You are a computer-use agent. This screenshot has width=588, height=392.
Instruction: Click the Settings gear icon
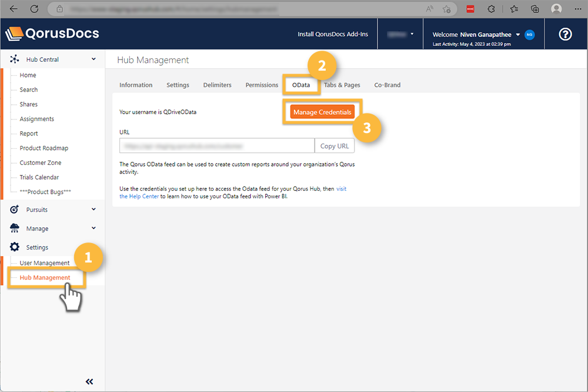pos(14,247)
